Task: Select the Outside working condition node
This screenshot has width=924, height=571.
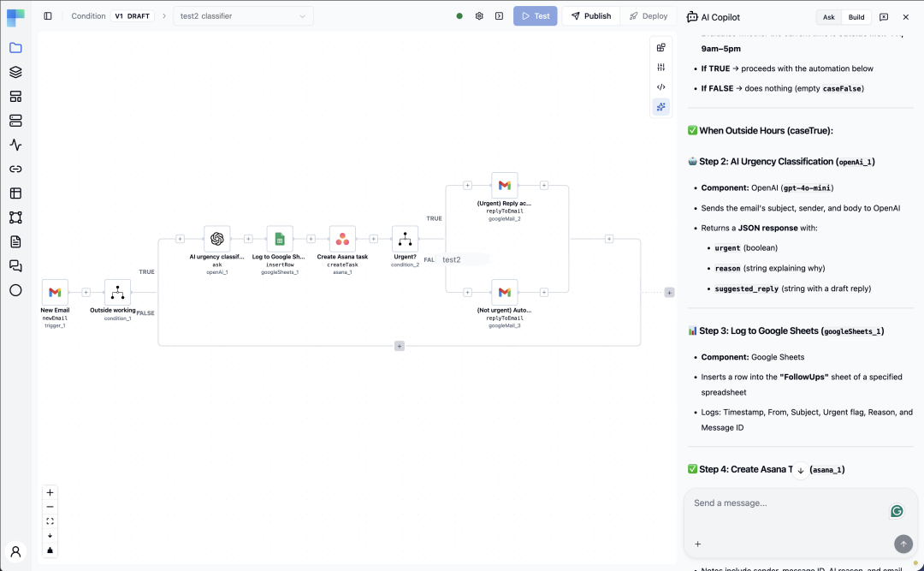Action: 117,293
